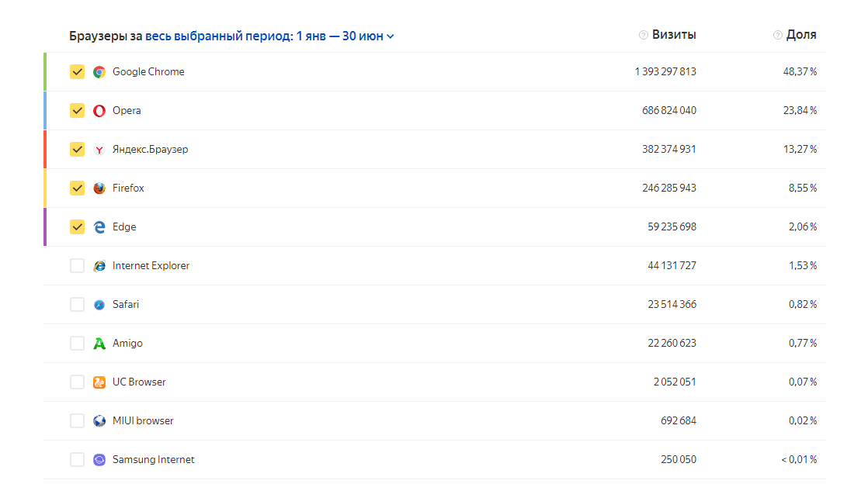Click the green Amigo icon
The height and width of the screenshot is (484, 868).
tap(99, 344)
